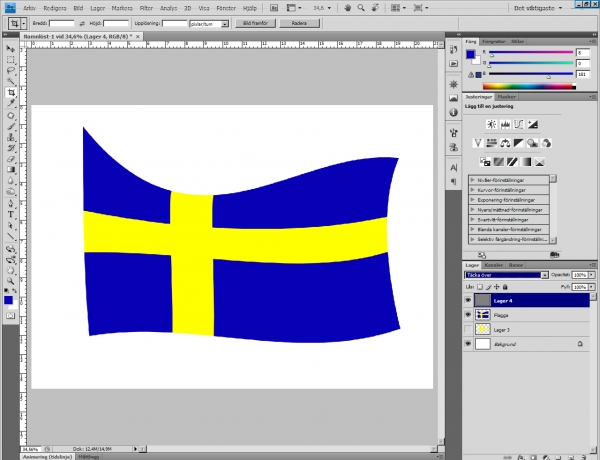This screenshot has width=600, height=460.
Task: Select the Pen tool
Action: (x=11, y=203)
